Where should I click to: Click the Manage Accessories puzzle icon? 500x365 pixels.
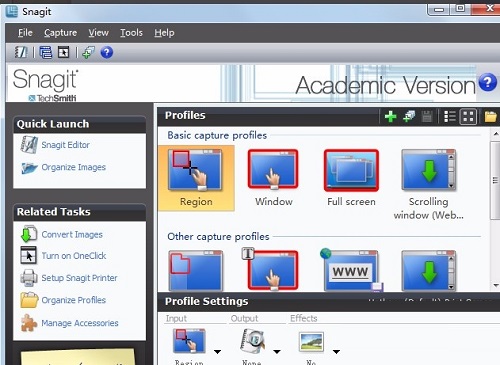(x=29, y=322)
